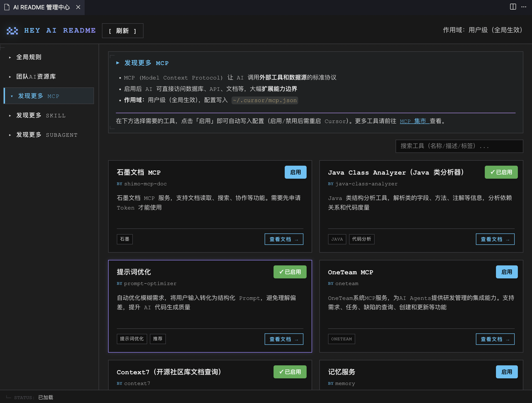Click the 提示词优化 card title
This screenshot has height=403, width=532.
click(x=134, y=272)
